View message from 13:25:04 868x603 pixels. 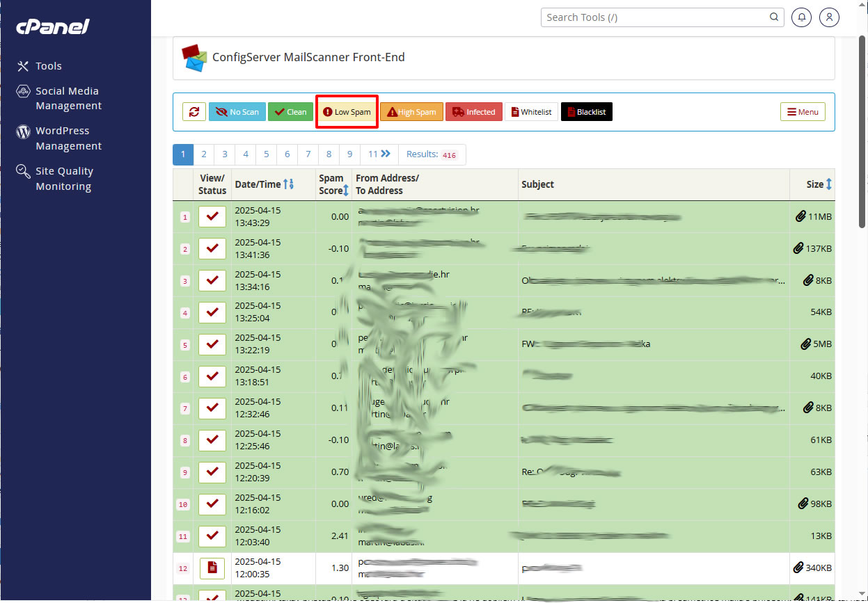click(x=212, y=312)
